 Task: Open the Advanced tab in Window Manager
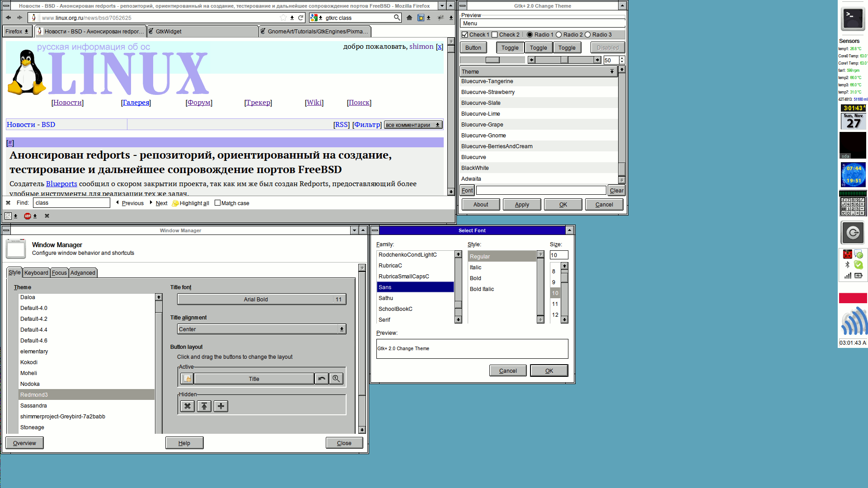[83, 273]
